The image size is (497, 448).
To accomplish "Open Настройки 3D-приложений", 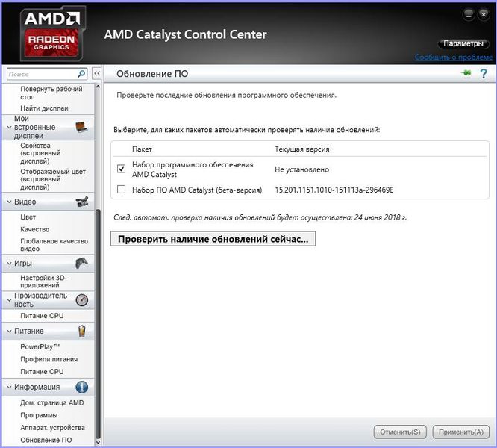I will pos(44,281).
